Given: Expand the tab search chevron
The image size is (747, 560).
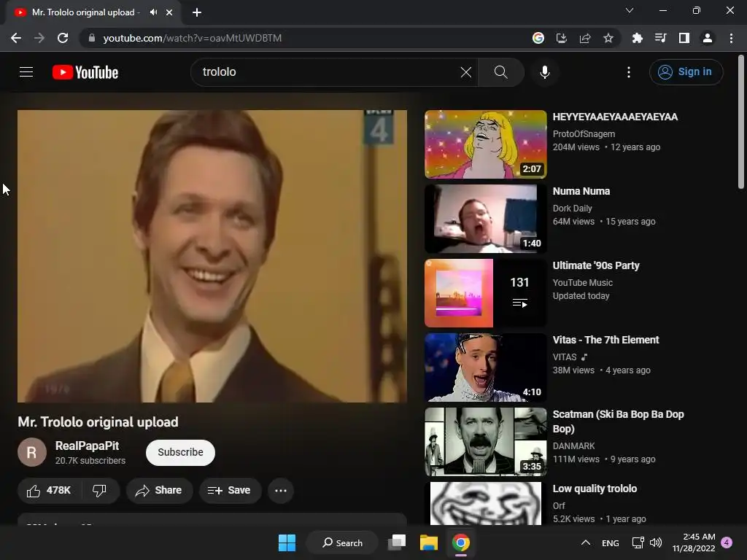Looking at the screenshot, I should (630, 10).
